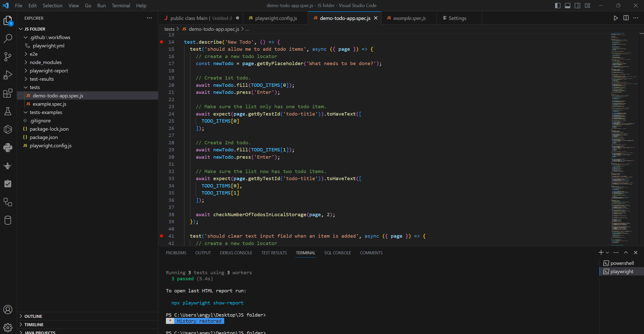Viewport: 644px width, 334px height.
Task: Click the Run file play icon
Action: point(616,18)
